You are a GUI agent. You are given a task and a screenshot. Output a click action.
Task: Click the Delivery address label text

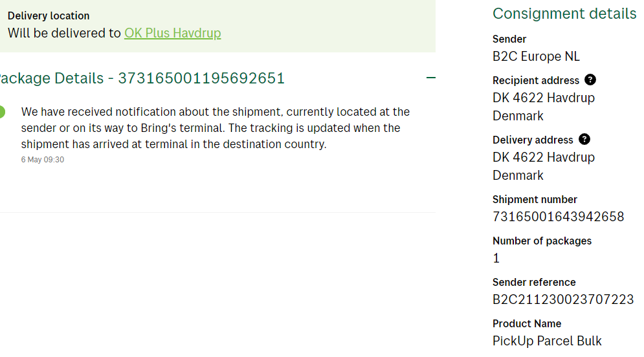[x=533, y=140]
